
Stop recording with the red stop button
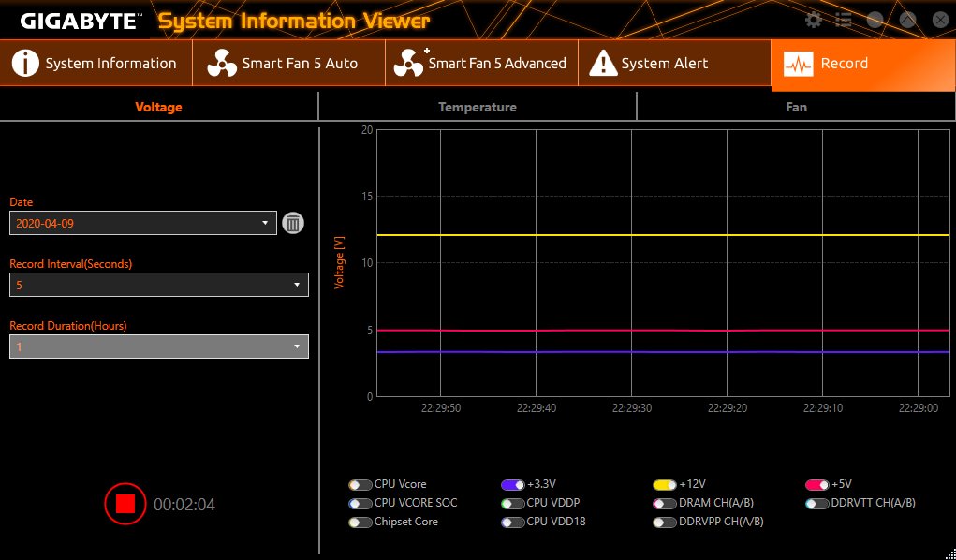[125, 504]
